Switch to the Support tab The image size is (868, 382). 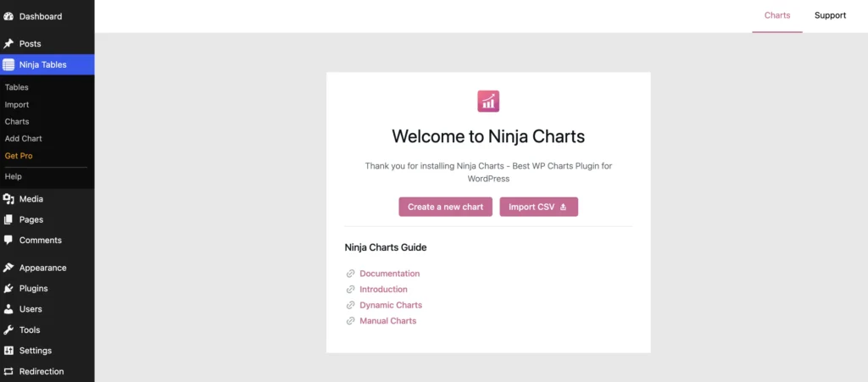pyautogui.click(x=831, y=15)
